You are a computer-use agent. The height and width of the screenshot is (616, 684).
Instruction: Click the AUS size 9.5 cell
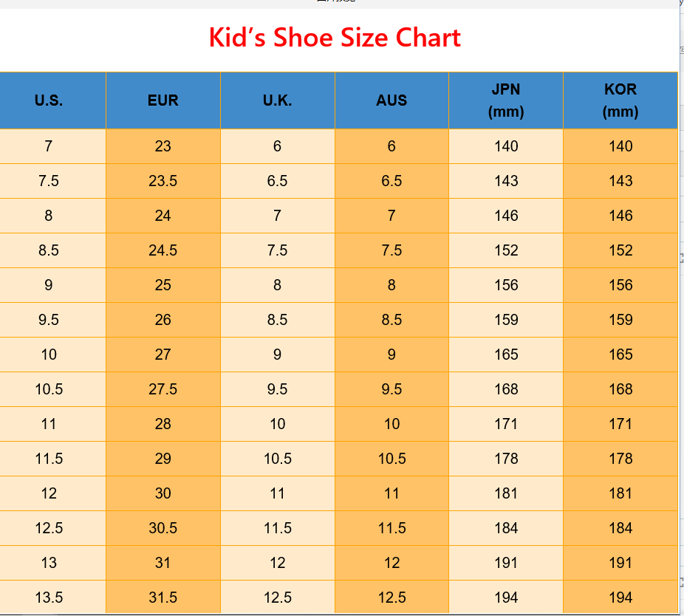[391, 389]
